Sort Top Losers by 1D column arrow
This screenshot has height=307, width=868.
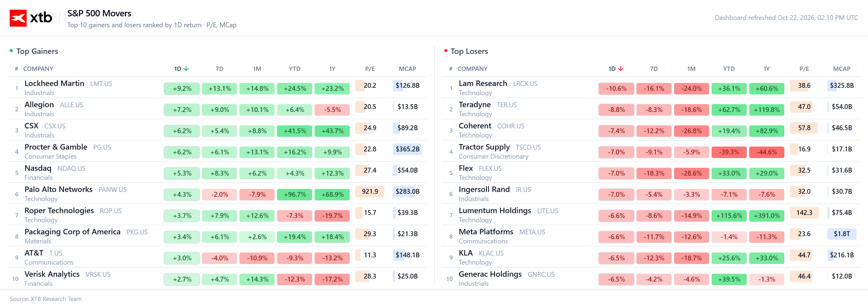pyautogui.click(x=620, y=69)
